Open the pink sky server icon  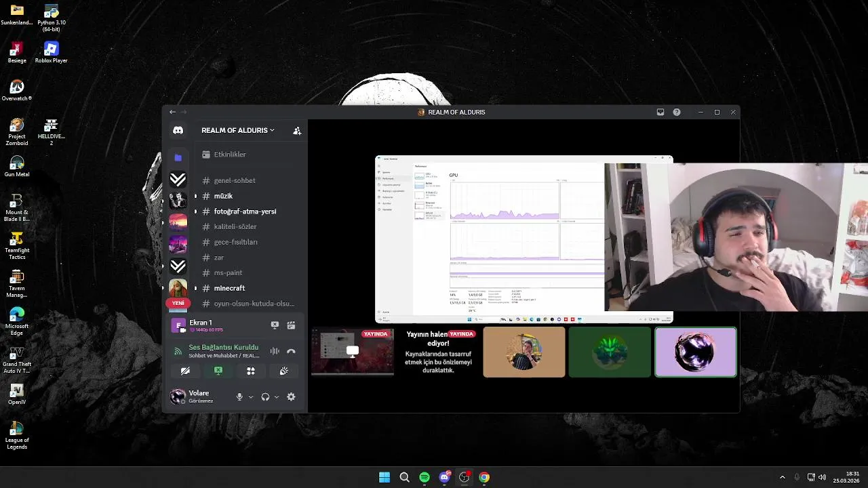click(178, 222)
